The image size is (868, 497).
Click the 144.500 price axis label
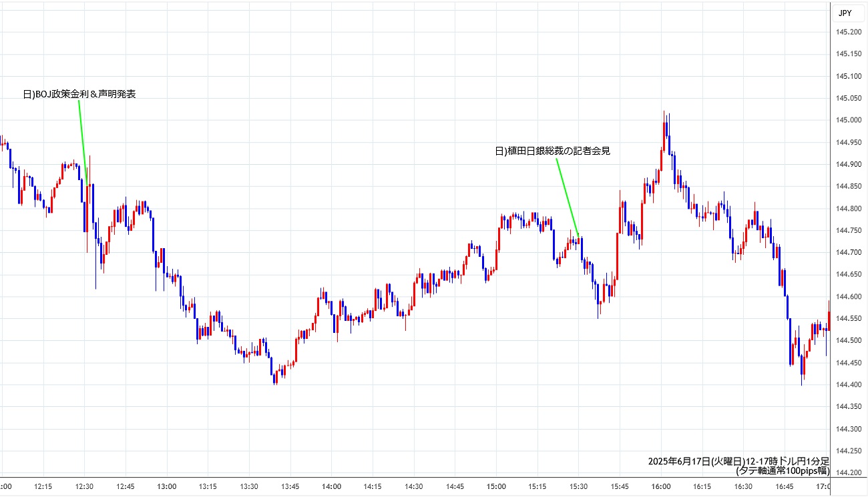(x=849, y=341)
